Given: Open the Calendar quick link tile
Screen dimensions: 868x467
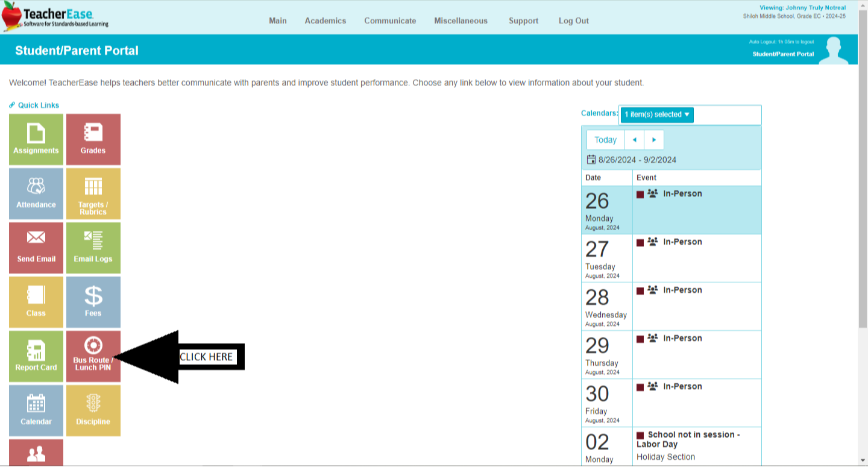Looking at the screenshot, I should (x=36, y=410).
